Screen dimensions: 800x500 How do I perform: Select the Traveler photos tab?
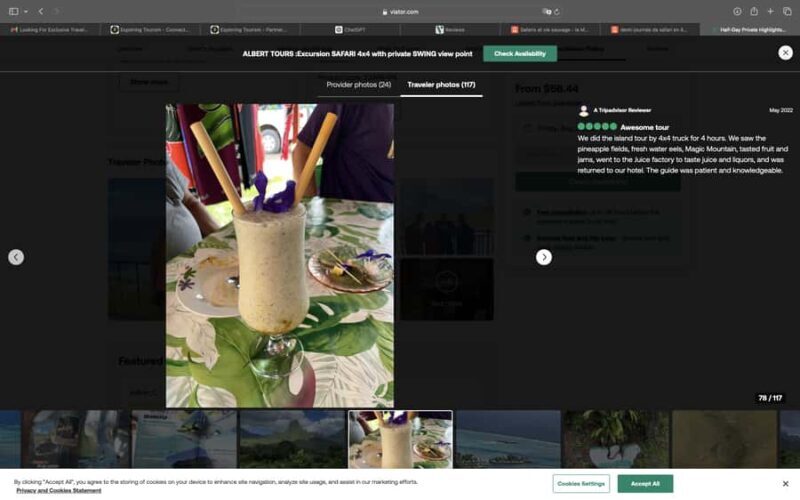point(440,85)
